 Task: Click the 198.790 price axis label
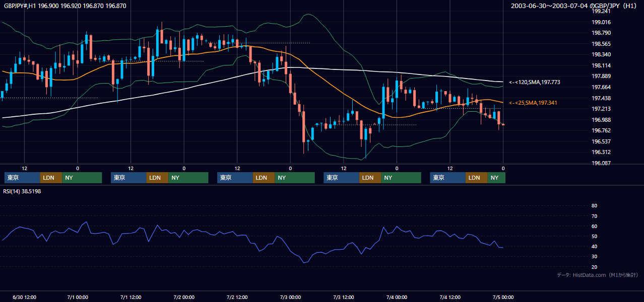(x=601, y=33)
